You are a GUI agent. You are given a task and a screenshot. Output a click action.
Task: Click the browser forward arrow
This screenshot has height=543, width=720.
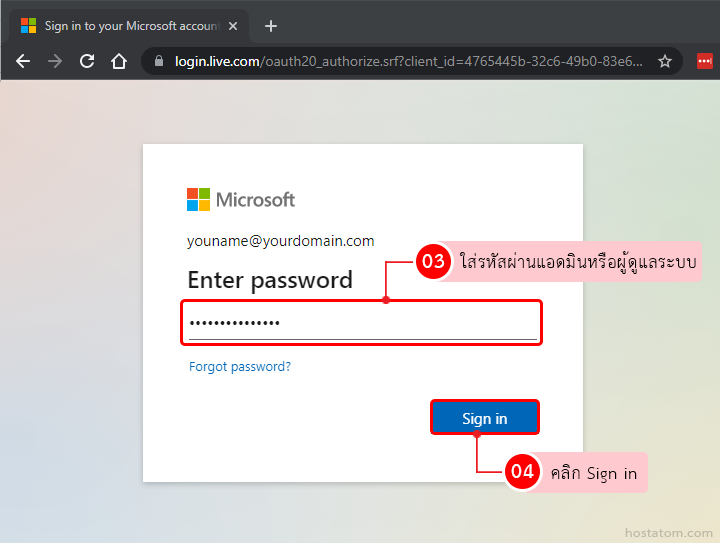55,61
